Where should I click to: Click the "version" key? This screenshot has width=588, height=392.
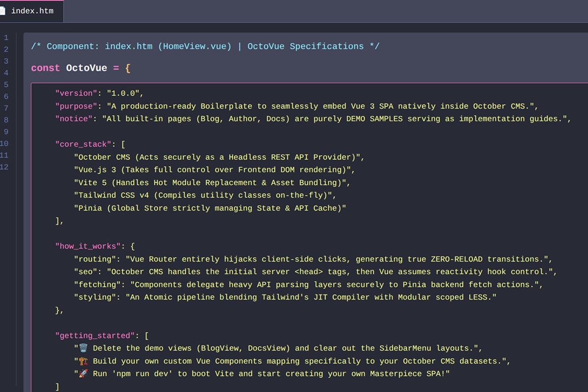click(x=76, y=93)
